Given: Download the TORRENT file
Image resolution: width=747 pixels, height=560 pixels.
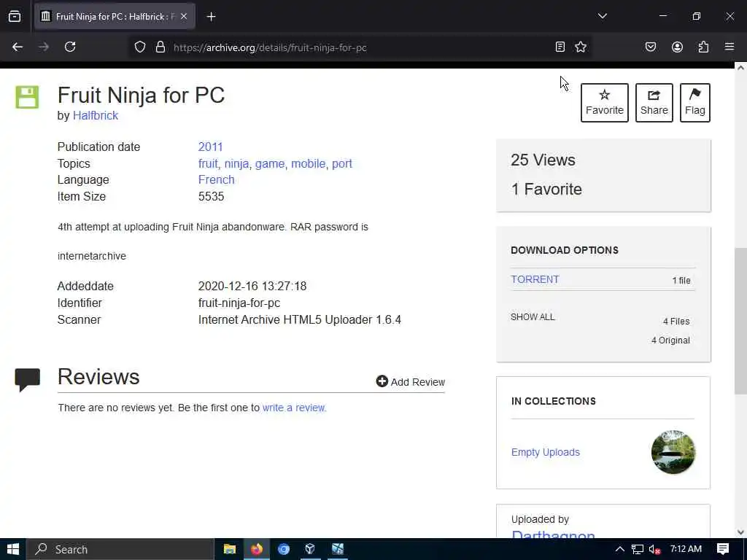Looking at the screenshot, I should [x=535, y=279].
